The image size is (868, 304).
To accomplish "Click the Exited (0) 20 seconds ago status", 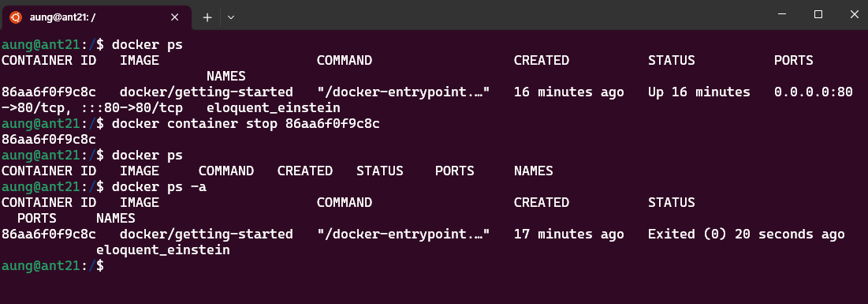I will pos(747,234).
